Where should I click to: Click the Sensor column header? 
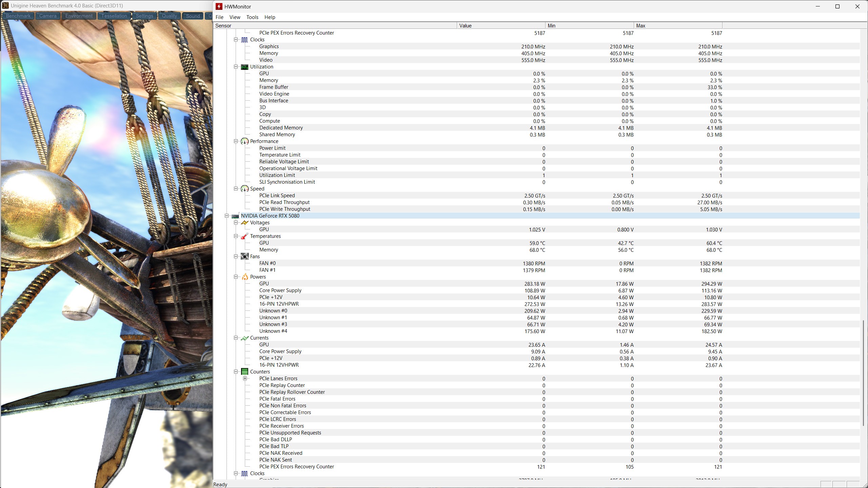335,26
